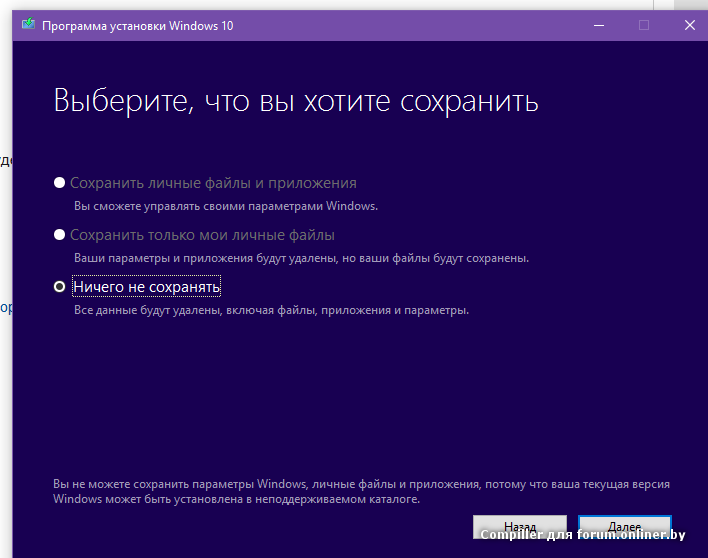Select 'Сохранить личные файлы и приложения' radio button
Image resolution: width=708 pixels, height=558 pixels.
pos(59,183)
